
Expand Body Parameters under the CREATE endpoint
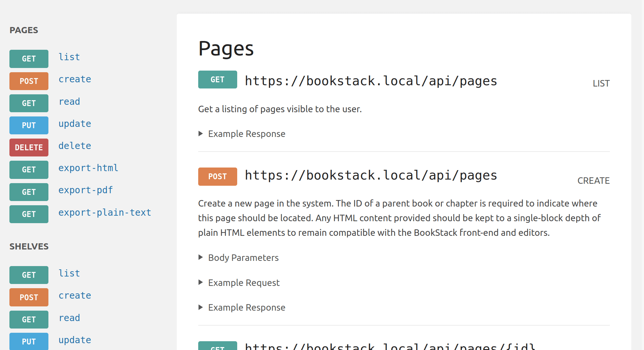pyautogui.click(x=238, y=258)
